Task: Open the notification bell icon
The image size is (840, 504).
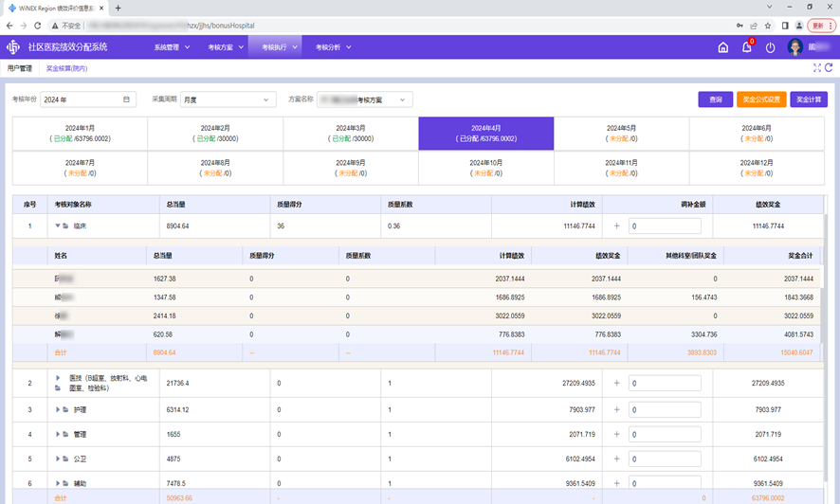Action: (746, 47)
